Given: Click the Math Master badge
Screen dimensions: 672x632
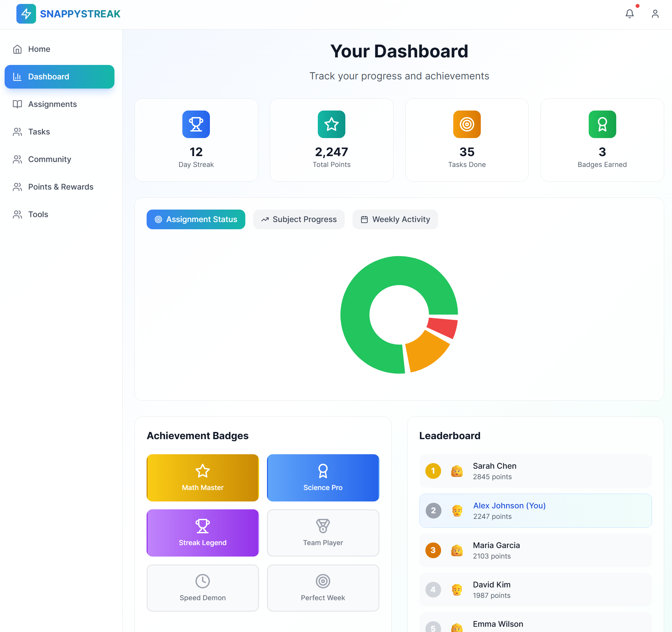Looking at the screenshot, I should click(x=202, y=478).
